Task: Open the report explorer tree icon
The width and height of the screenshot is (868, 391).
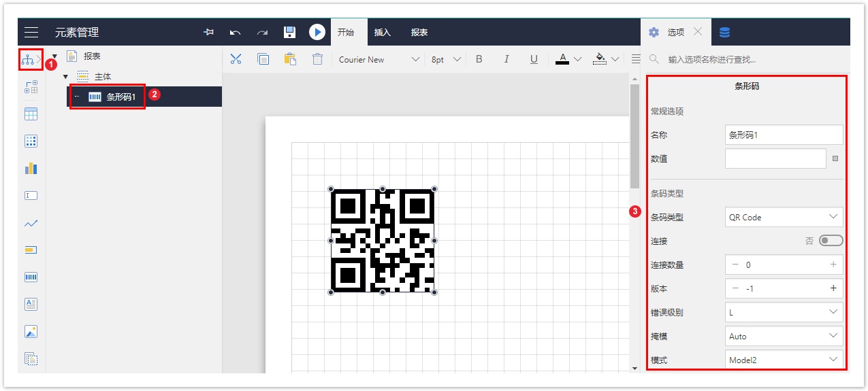Action: coord(27,60)
